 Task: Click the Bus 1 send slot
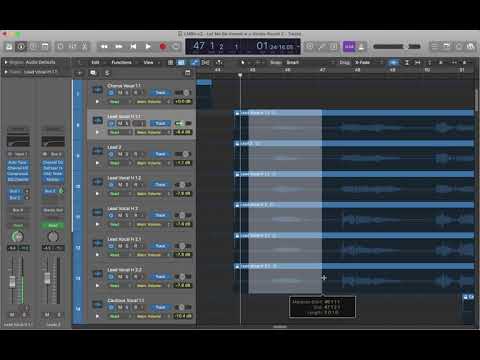15,191
